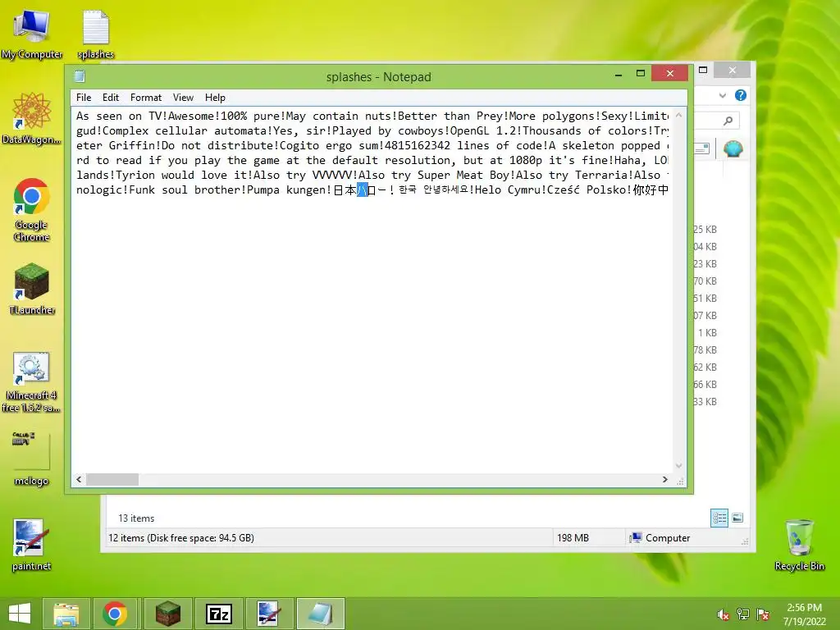The image size is (840, 630).
Task: Click the taskbar clock showing 2:56 PM
Action: [804, 608]
